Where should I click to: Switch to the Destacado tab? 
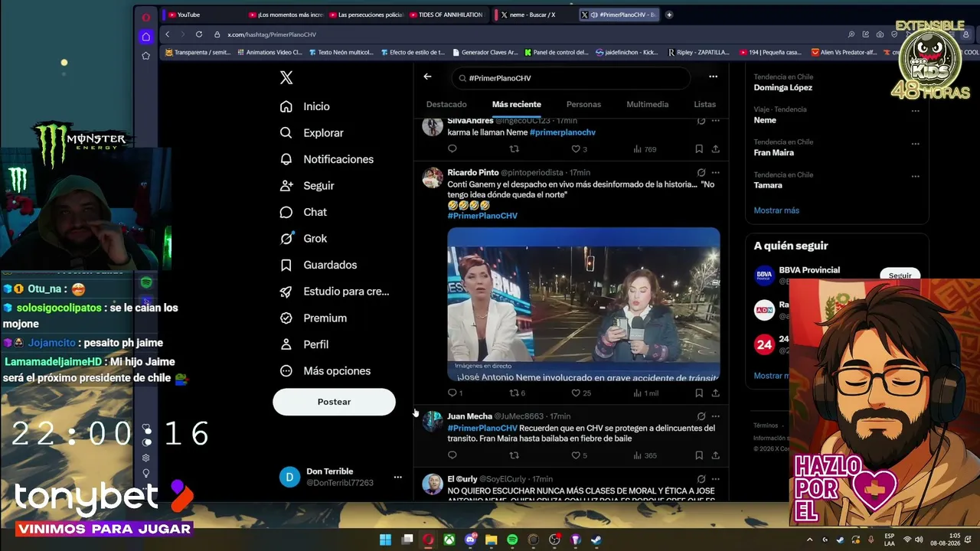(x=446, y=104)
